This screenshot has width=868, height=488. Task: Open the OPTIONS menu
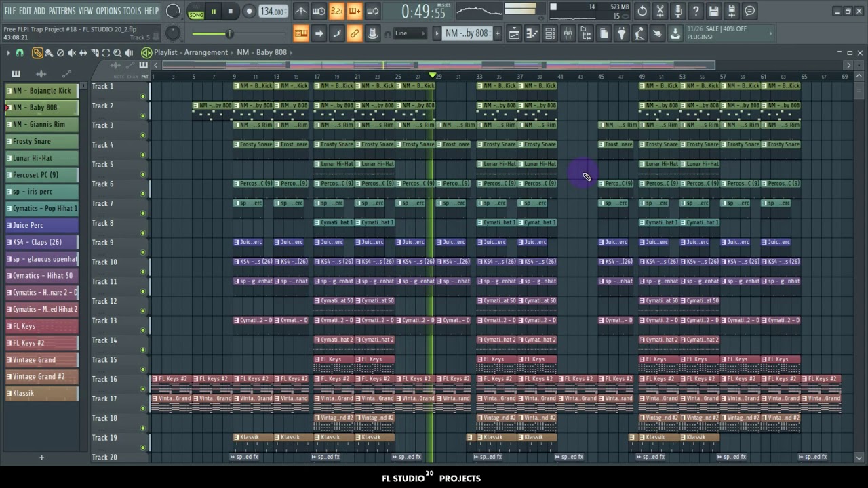click(108, 11)
